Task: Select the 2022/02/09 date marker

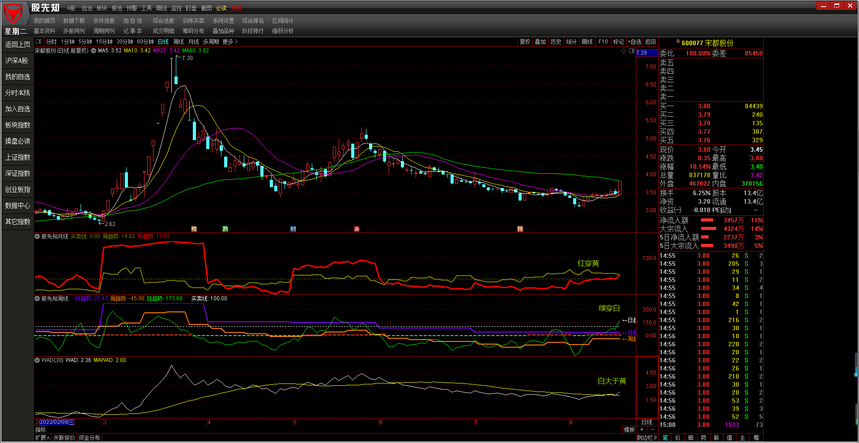Action: 56,422
